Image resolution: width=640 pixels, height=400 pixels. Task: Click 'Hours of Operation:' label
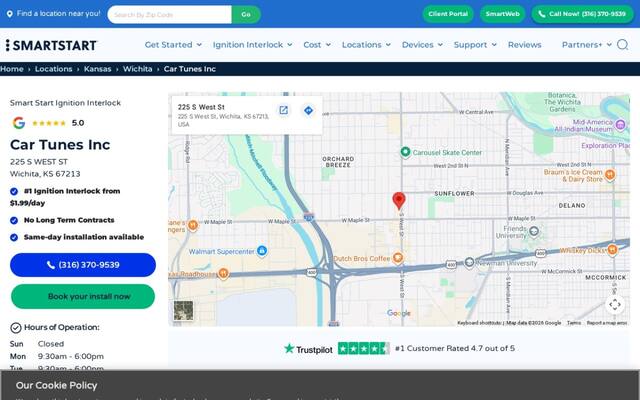(62, 327)
